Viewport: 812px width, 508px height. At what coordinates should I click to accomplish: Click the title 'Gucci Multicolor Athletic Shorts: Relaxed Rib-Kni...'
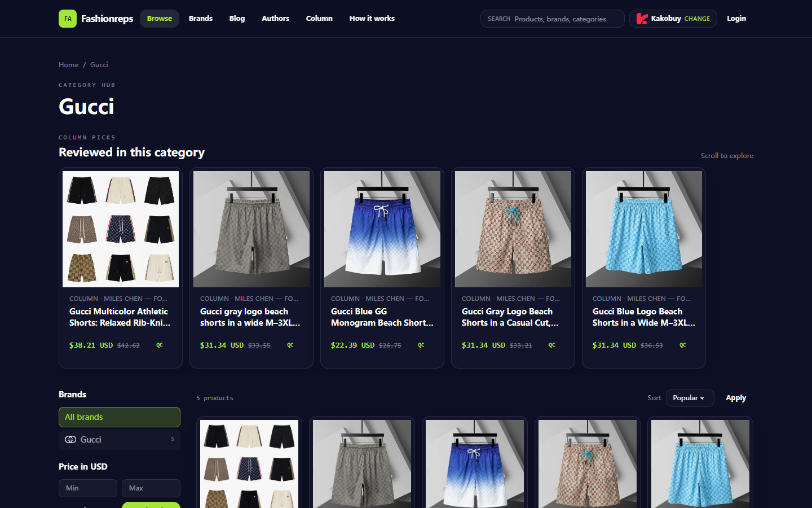tap(120, 317)
